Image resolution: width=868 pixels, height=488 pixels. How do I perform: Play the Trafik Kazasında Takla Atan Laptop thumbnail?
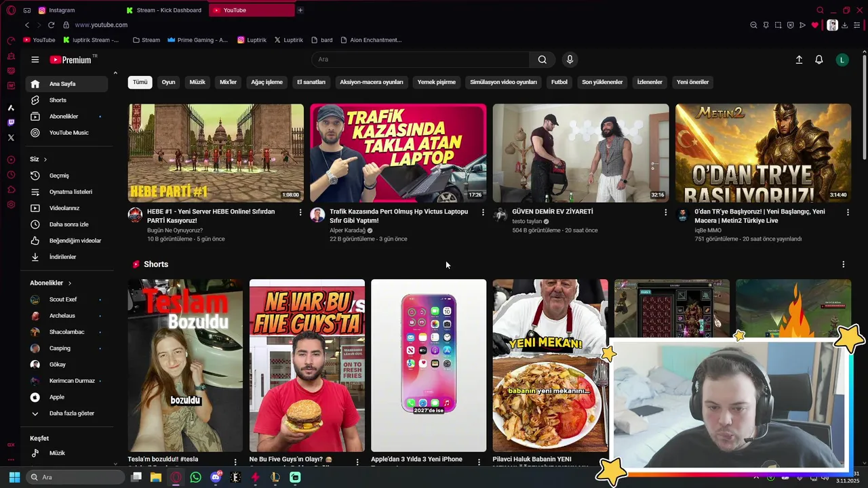tap(398, 153)
